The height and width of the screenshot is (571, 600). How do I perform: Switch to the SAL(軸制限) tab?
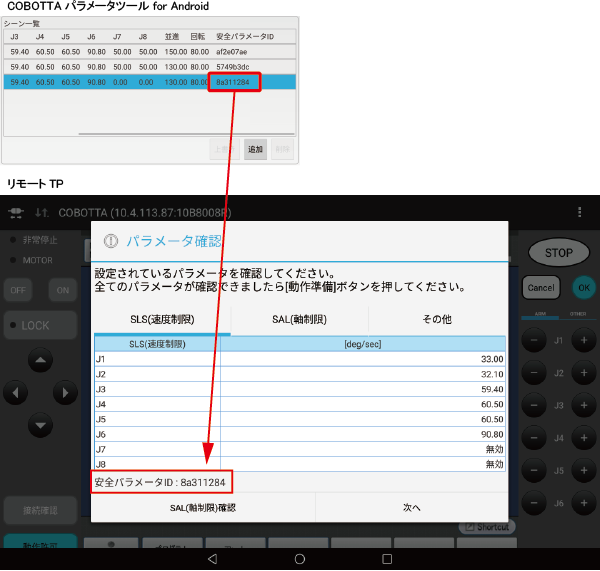pos(299,320)
